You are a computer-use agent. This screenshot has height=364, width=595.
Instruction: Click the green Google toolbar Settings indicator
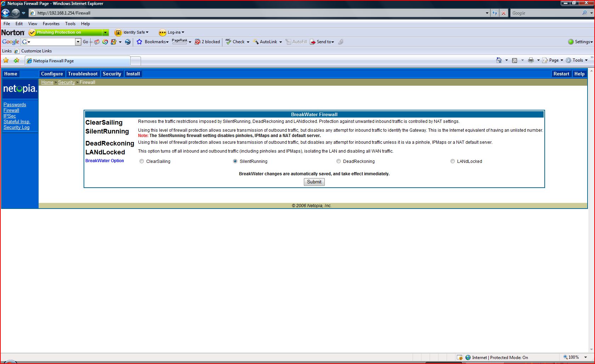(571, 42)
